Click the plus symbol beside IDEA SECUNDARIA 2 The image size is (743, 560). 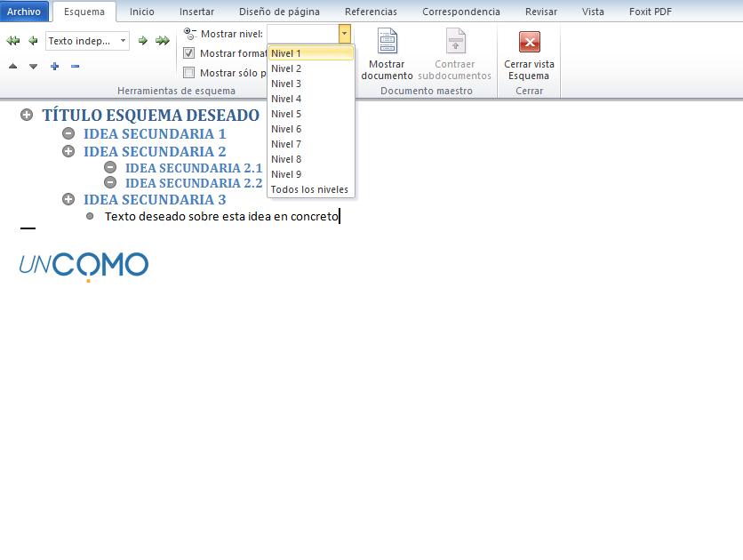[x=68, y=152]
